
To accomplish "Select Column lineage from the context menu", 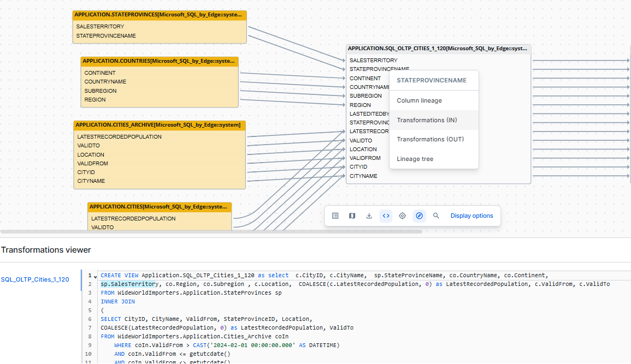I will tap(419, 100).
